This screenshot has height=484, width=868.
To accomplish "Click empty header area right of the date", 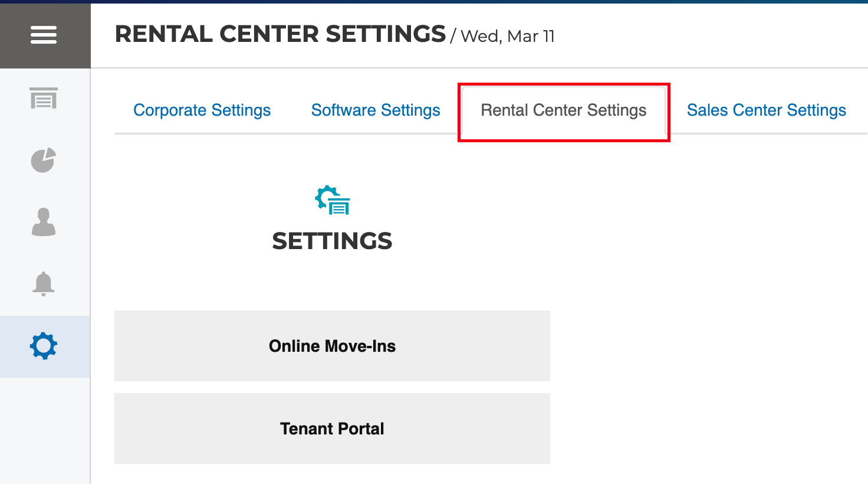I will tap(708, 35).
